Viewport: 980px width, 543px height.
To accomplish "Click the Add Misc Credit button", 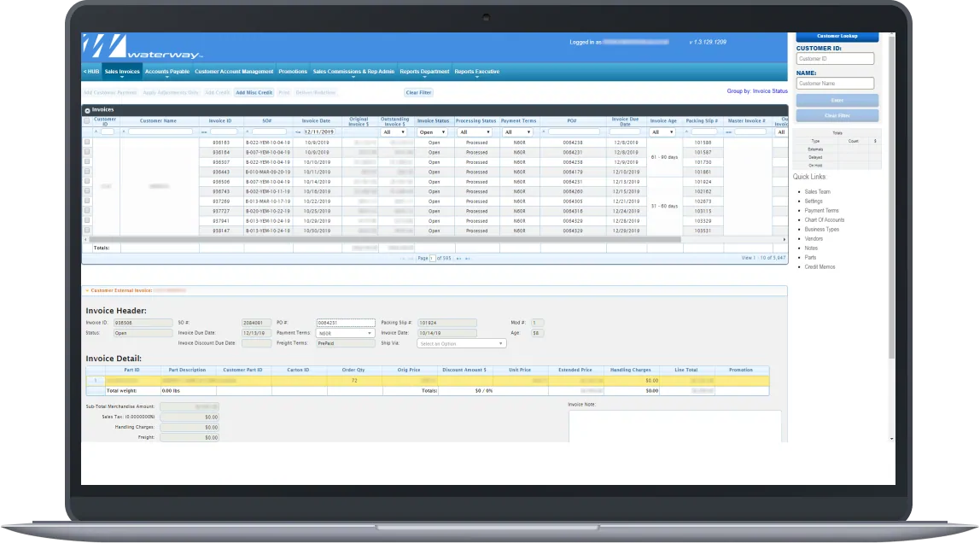I will pyautogui.click(x=254, y=92).
